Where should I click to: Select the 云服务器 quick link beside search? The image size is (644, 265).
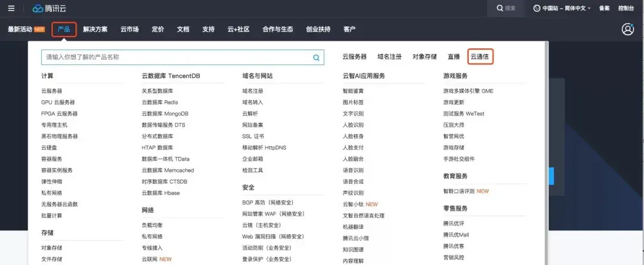[x=354, y=57]
